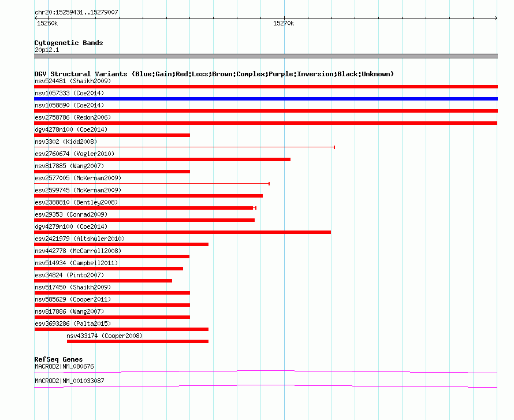Click the Cytogenetic Bands track title
The width and height of the screenshot is (514, 420).
69,43
